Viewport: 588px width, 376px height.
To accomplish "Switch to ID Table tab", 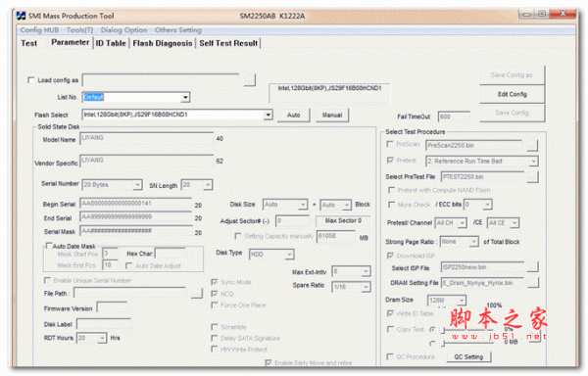I will 111,43.
